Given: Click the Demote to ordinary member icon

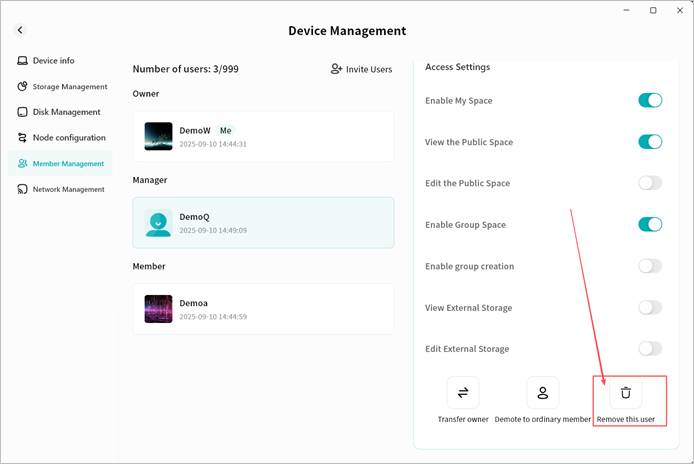Looking at the screenshot, I should click(x=543, y=393).
